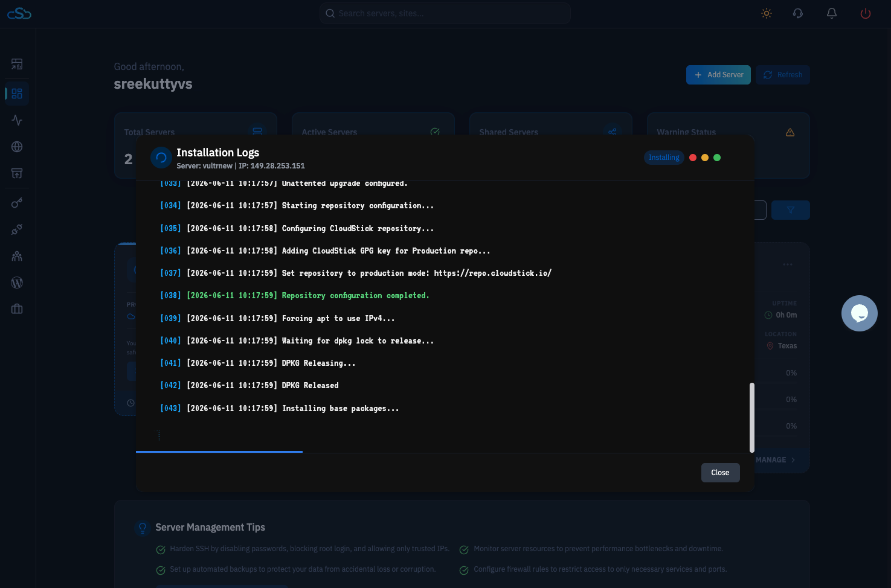This screenshot has width=891, height=588.
Task: Select log line 040 Waiting for dpkg lock
Action: click(297, 341)
